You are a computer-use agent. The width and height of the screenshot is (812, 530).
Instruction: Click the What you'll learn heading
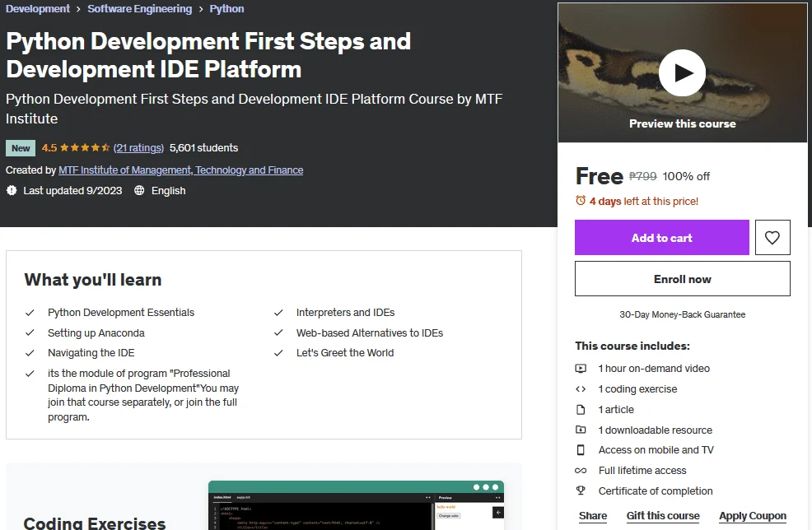pyautogui.click(x=93, y=280)
